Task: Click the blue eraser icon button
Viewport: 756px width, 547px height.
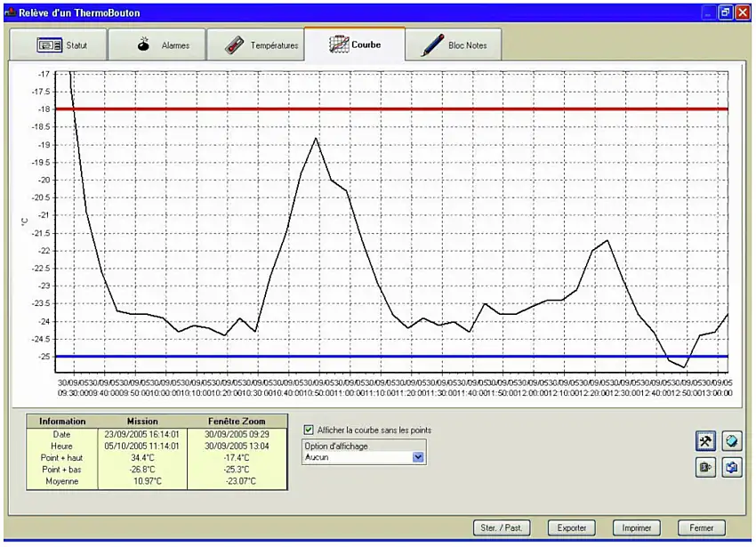Action: [x=732, y=441]
